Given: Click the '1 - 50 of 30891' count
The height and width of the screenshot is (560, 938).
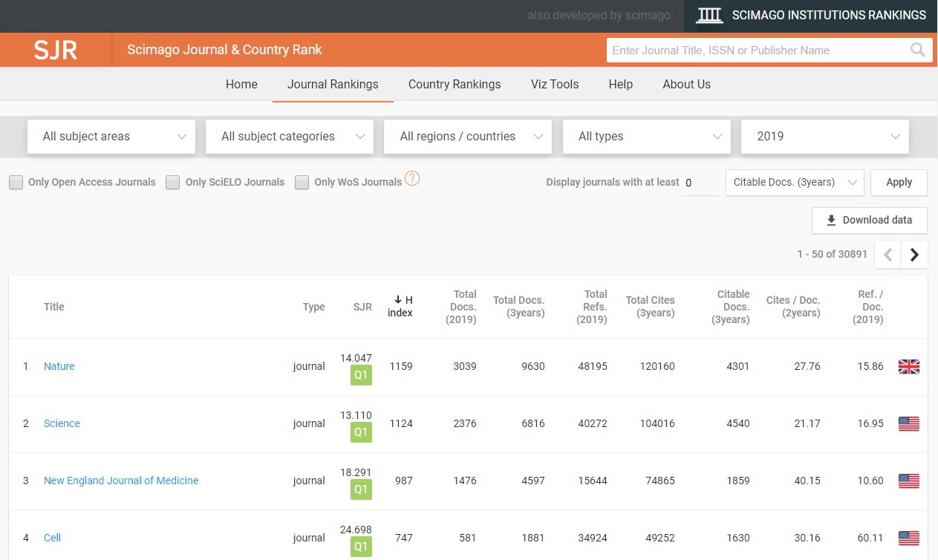Looking at the screenshot, I should pos(833,254).
